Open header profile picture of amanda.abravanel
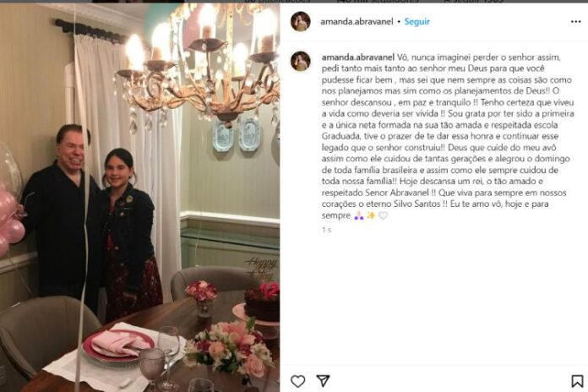The height and width of the screenshot is (392, 588). (301, 21)
